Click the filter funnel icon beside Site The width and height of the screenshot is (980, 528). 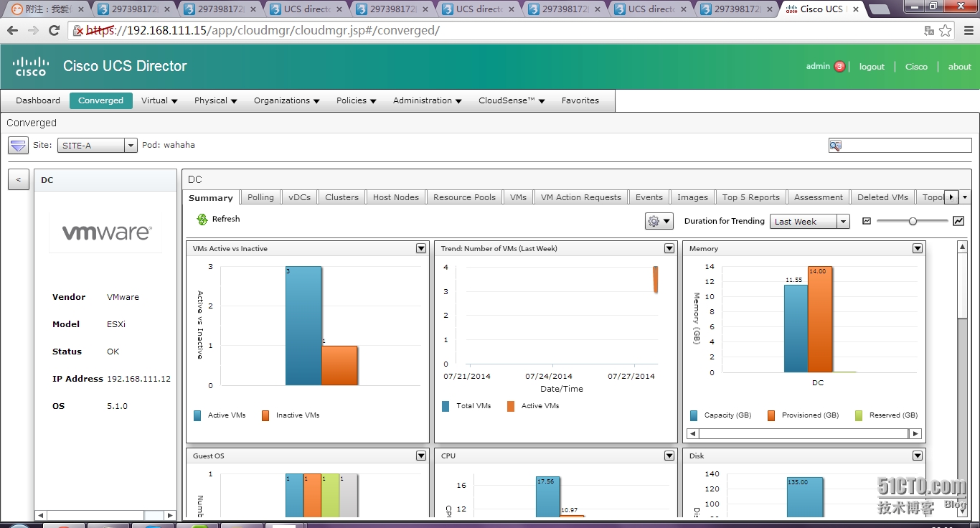pos(18,145)
